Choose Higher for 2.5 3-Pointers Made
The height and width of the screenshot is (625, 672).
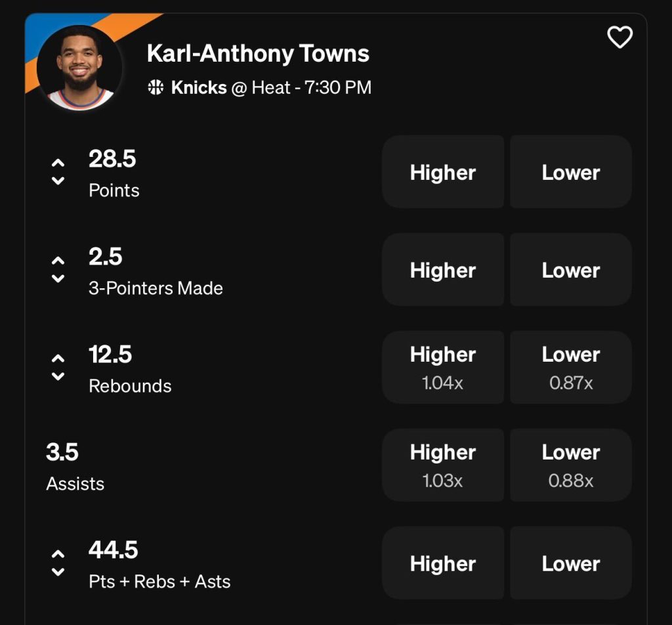pos(443,270)
